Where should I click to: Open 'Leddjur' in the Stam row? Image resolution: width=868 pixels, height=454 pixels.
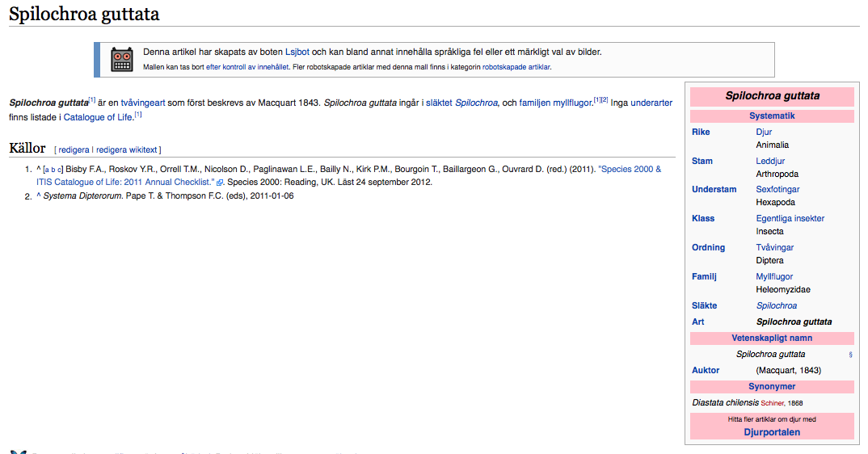pos(769,161)
